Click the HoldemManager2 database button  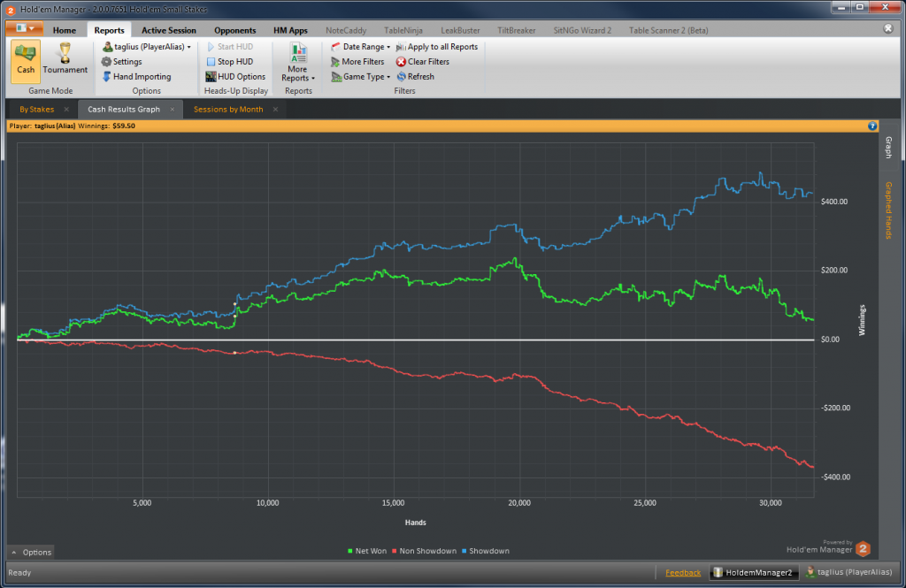[754, 572]
